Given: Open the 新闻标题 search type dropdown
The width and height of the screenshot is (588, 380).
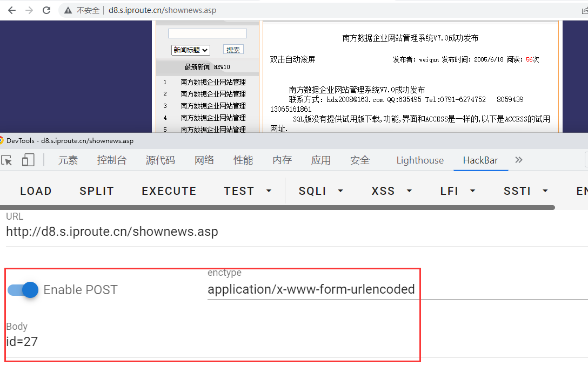Looking at the screenshot, I should click(191, 50).
